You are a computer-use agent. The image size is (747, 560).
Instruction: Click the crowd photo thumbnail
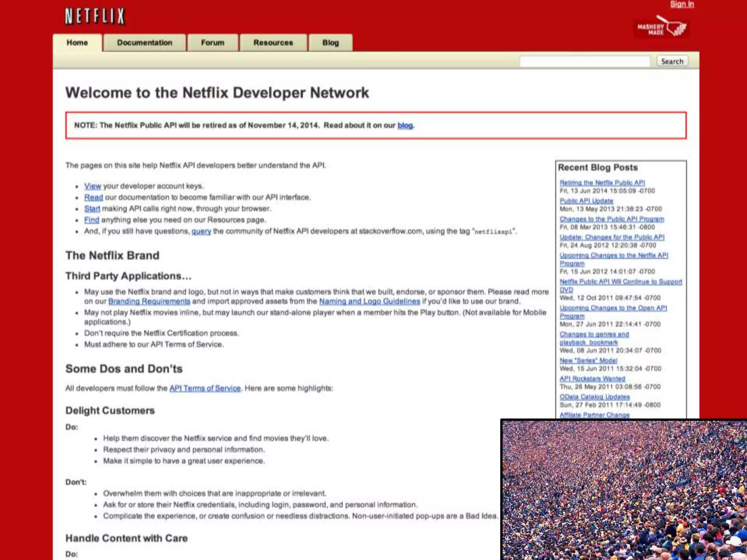[624, 490]
